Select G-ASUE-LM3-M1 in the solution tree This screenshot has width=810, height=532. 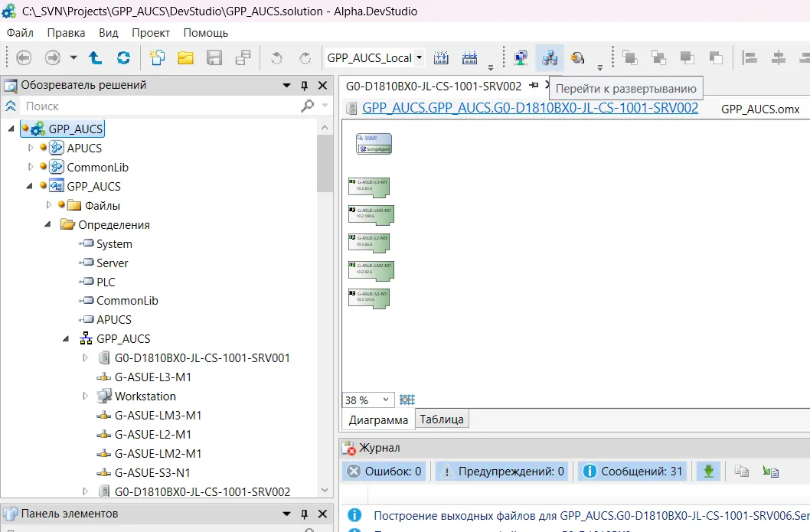click(158, 416)
